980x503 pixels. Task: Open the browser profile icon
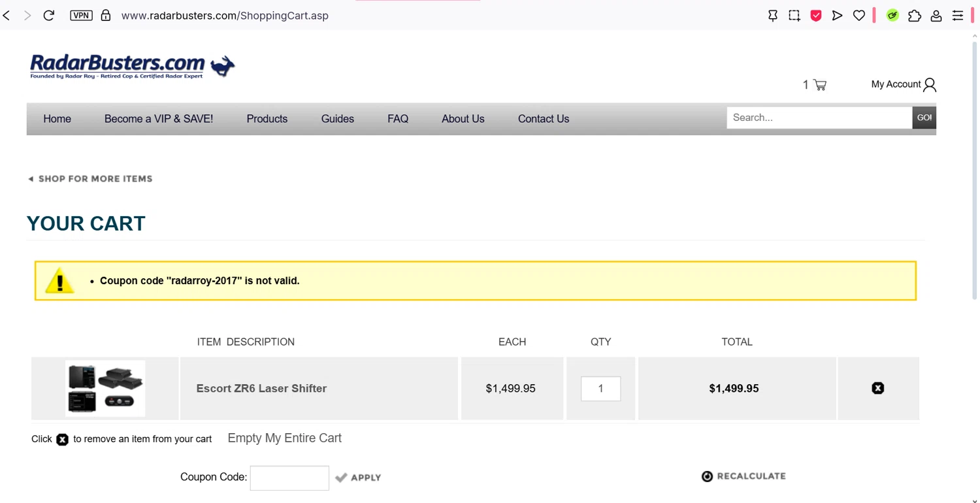[936, 16]
